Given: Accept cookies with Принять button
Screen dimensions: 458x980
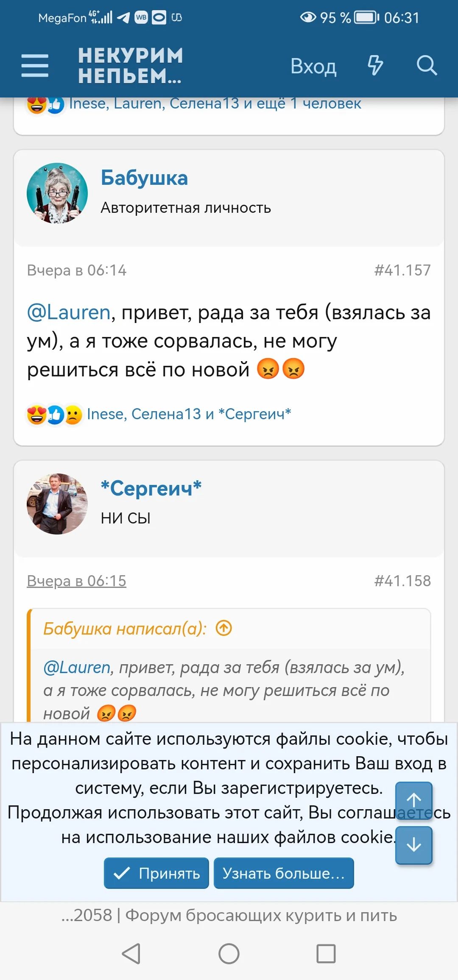Looking at the screenshot, I should [156, 873].
